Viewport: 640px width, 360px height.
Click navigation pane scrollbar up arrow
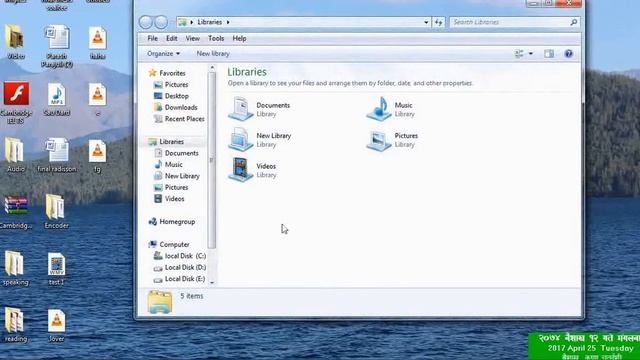coord(212,68)
